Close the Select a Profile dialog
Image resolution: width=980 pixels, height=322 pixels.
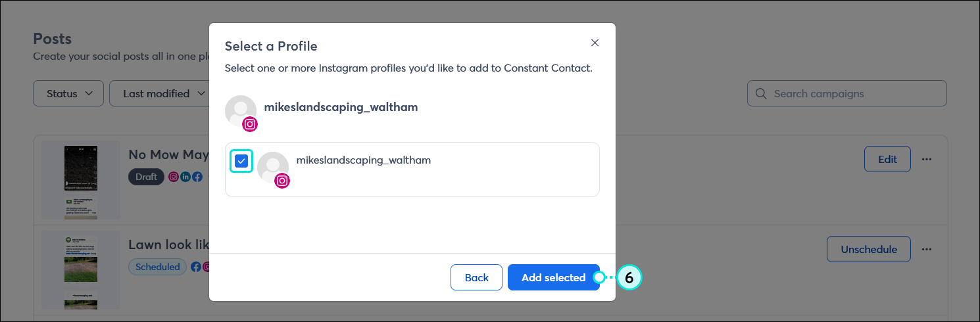click(595, 43)
